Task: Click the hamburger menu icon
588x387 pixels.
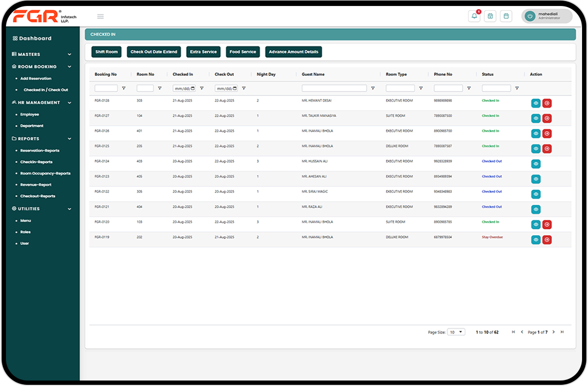Action: click(x=100, y=16)
